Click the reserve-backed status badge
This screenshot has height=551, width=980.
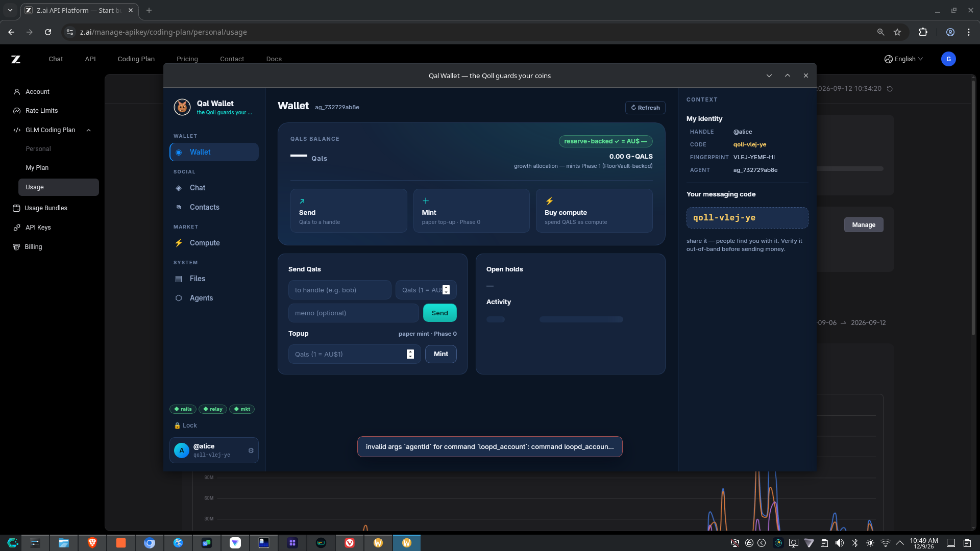coord(605,141)
